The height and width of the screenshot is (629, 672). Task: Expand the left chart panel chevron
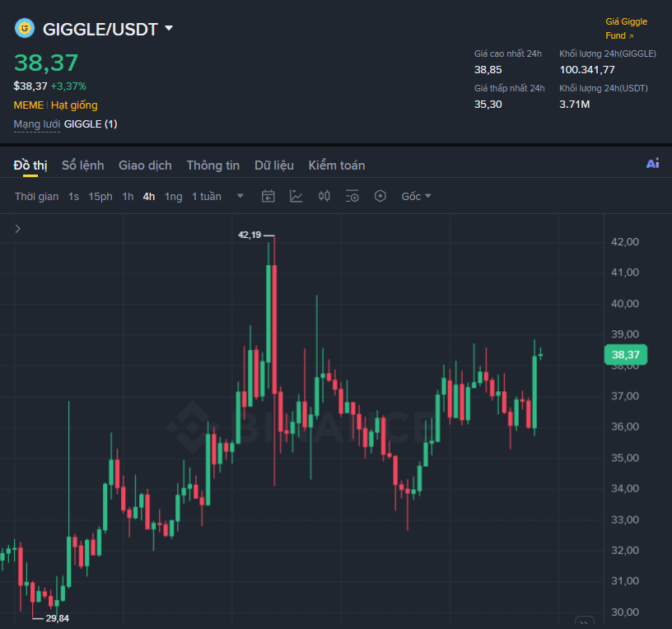17,229
